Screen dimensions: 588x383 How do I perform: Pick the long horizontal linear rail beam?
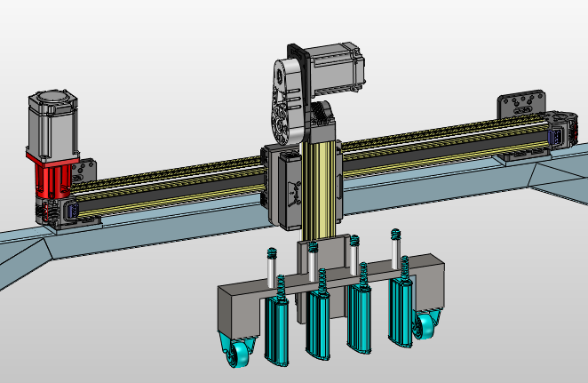point(311,164)
